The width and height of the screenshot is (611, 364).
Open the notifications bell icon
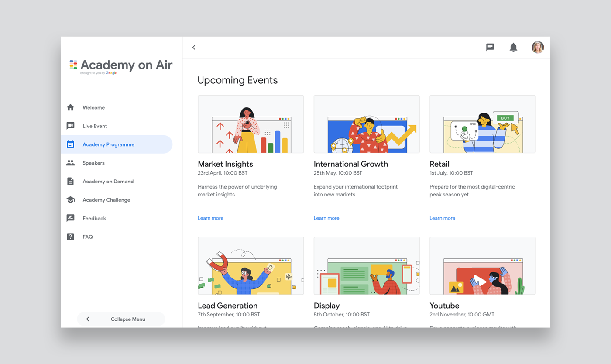tap(514, 47)
